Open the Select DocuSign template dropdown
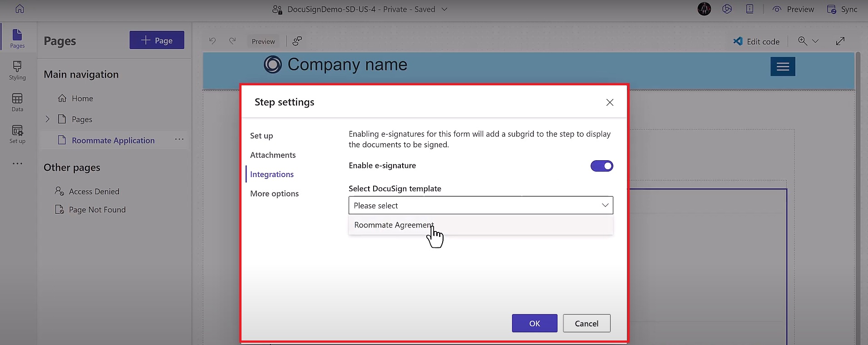This screenshot has width=868, height=345. tap(480, 205)
